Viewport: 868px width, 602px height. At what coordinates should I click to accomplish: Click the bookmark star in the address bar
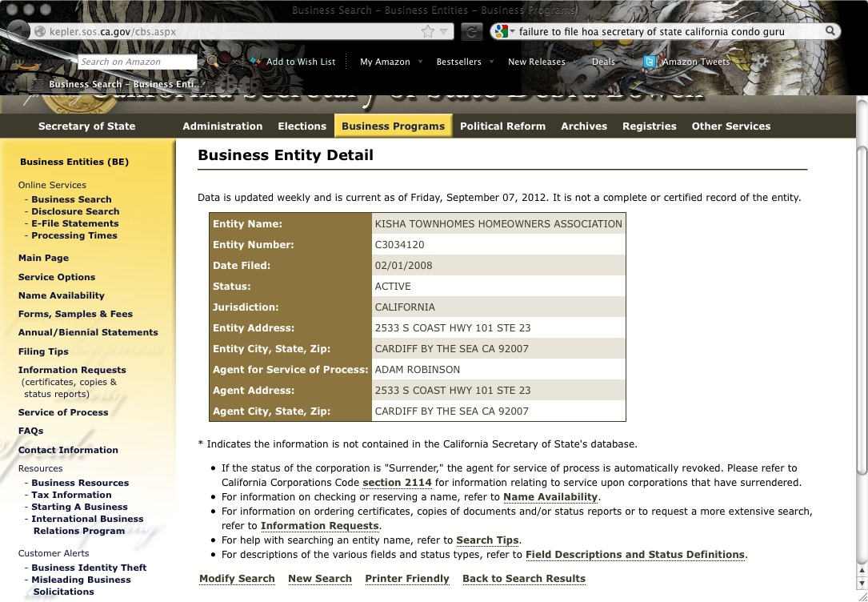point(428,31)
